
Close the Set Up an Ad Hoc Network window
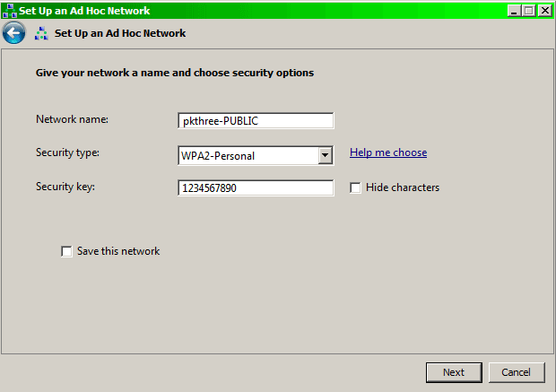[x=544, y=11]
